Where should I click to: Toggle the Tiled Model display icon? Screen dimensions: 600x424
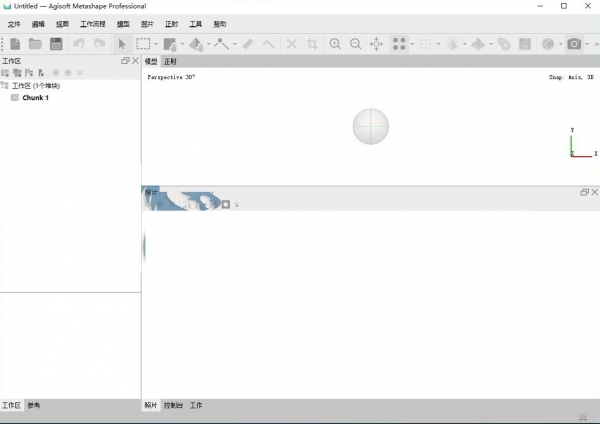478,44
